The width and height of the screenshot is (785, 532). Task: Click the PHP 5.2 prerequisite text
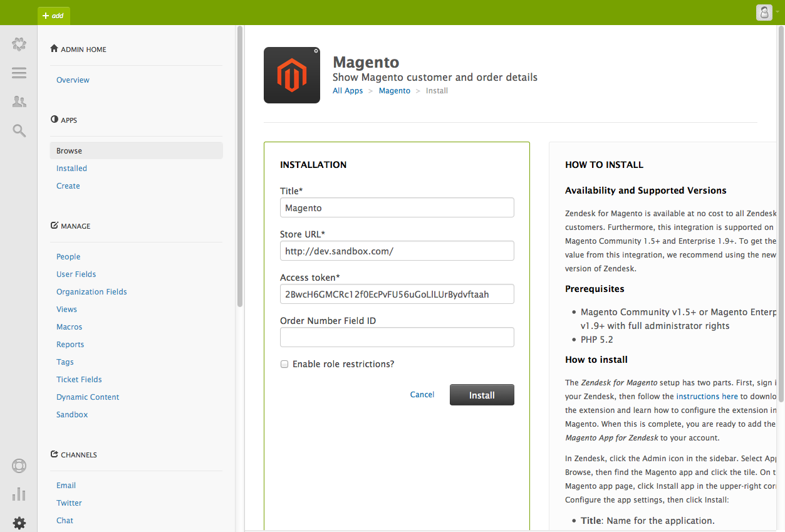pos(597,340)
